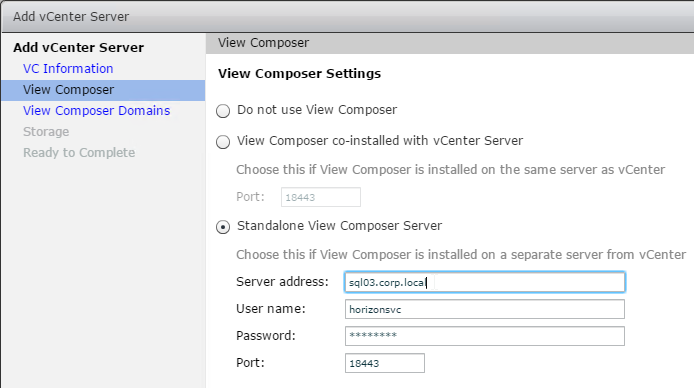Focus the Server address input field
This screenshot has width=694, height=388.
click(x=485, y=282)
